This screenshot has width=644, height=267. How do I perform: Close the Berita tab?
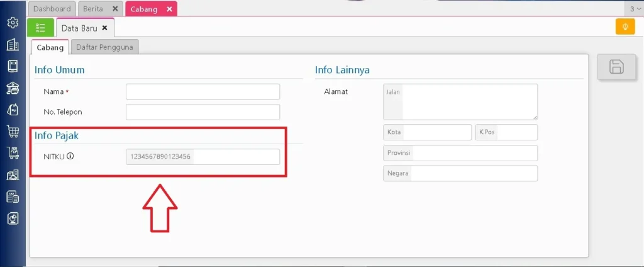point(115,9)
